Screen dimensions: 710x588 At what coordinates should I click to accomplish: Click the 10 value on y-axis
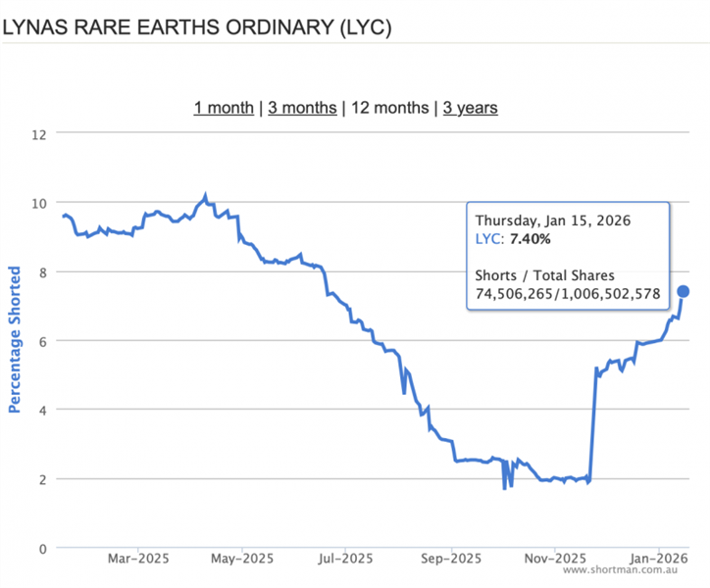point(39,203)
